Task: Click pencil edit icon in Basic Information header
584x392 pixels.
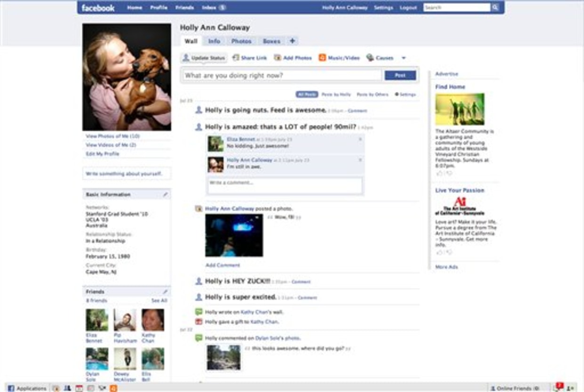Action: 165,194
